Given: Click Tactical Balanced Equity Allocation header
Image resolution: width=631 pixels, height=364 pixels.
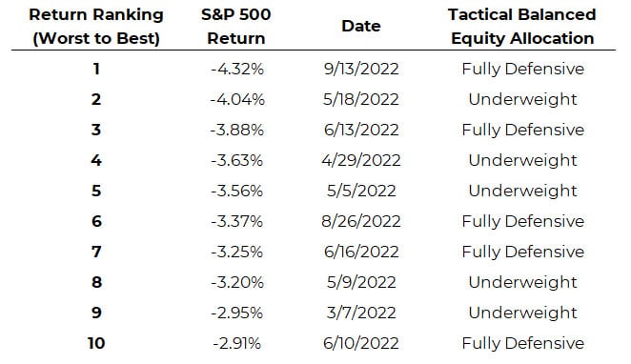Looking at the screenshot, I should [522, 27].
